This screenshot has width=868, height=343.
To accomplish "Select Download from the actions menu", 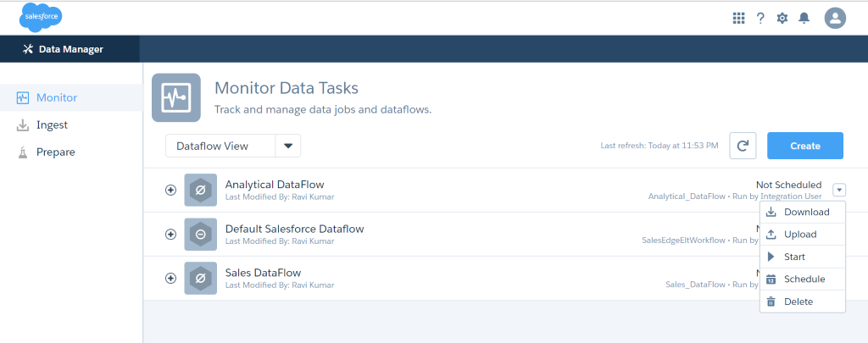I will click(803, 213).
